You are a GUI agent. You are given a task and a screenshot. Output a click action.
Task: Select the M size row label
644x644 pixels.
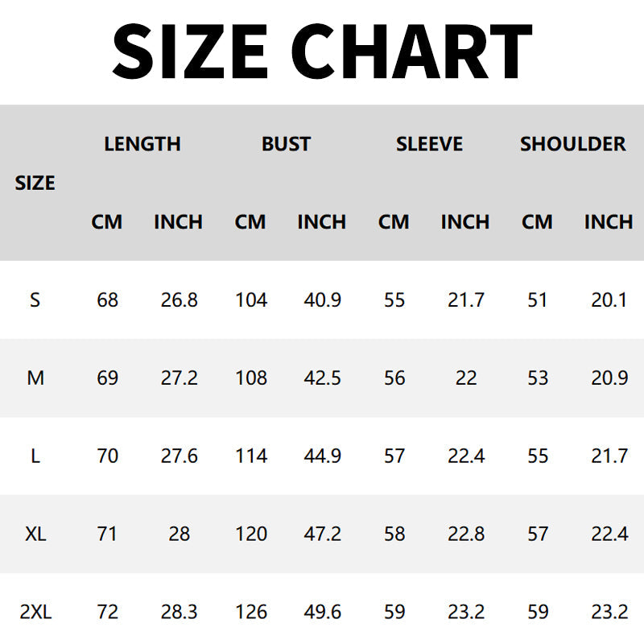(35, 378)
